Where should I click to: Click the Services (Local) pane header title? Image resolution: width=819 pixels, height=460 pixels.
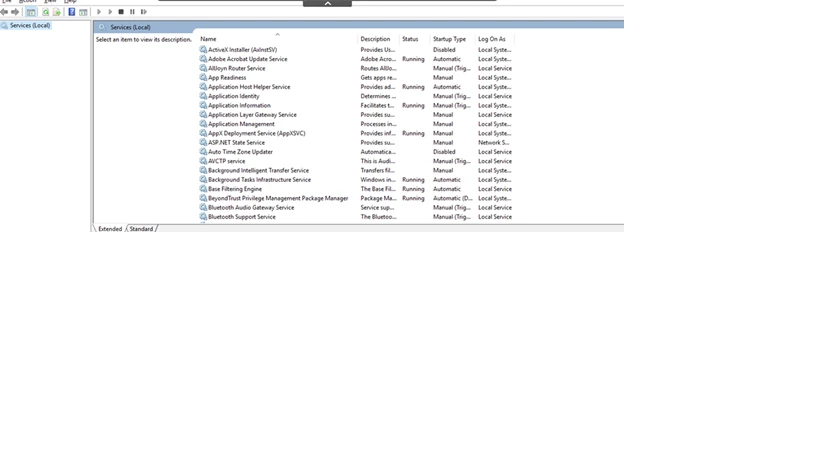click(131, 27)
